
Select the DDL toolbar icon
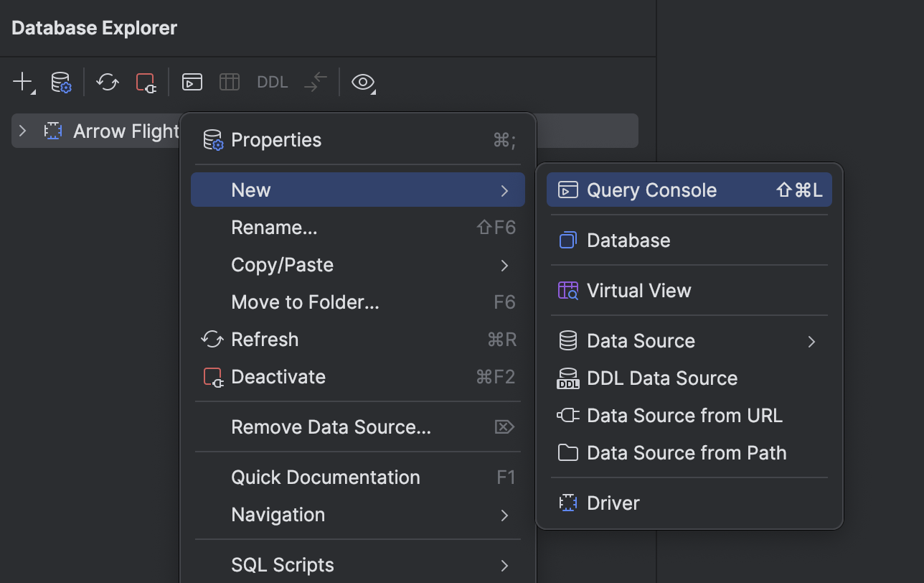pos(272,82)
